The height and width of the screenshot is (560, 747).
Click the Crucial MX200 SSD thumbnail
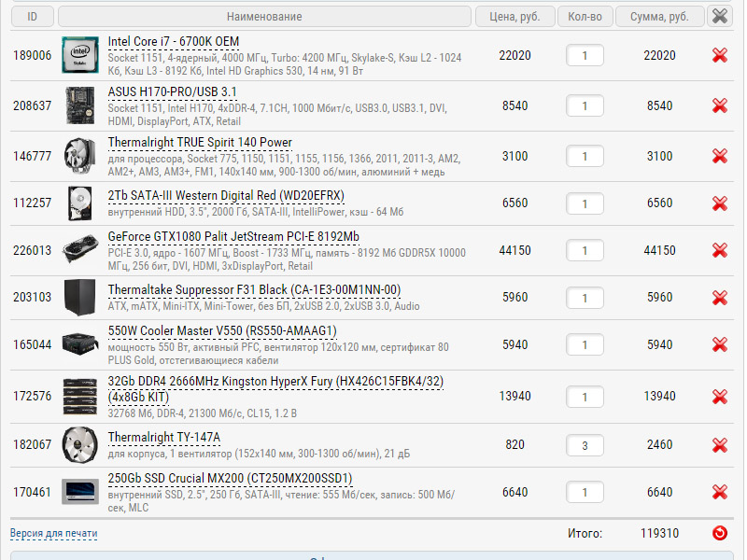point(80,492)
